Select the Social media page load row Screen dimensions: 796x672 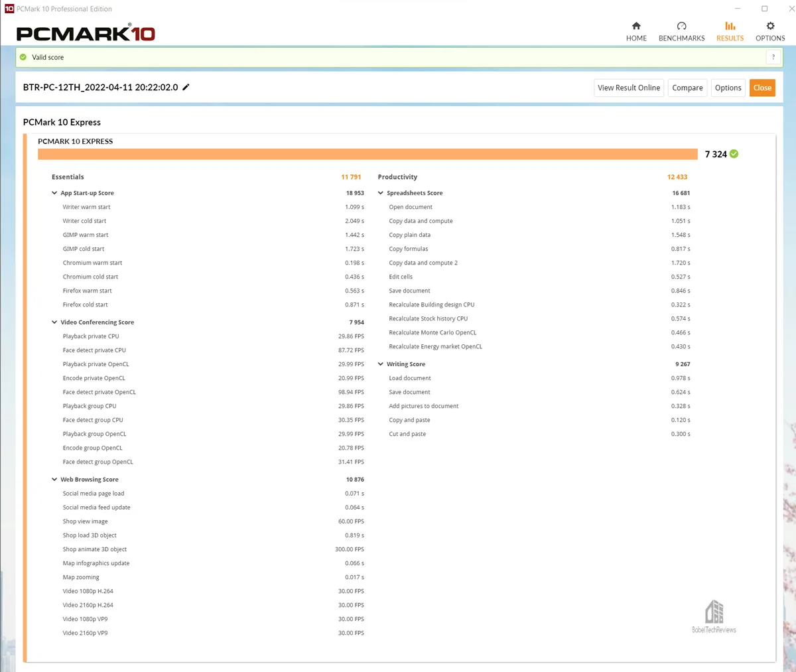click(x=213, y=494)
